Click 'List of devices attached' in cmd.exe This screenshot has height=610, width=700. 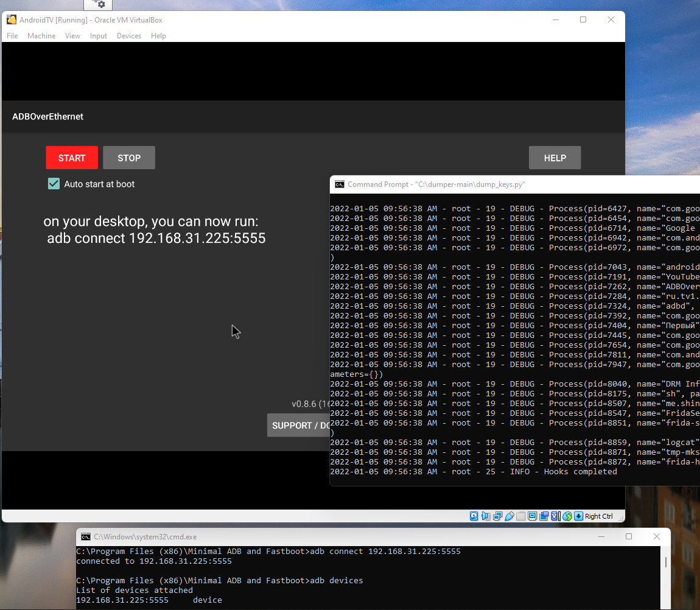click(135, 591)
